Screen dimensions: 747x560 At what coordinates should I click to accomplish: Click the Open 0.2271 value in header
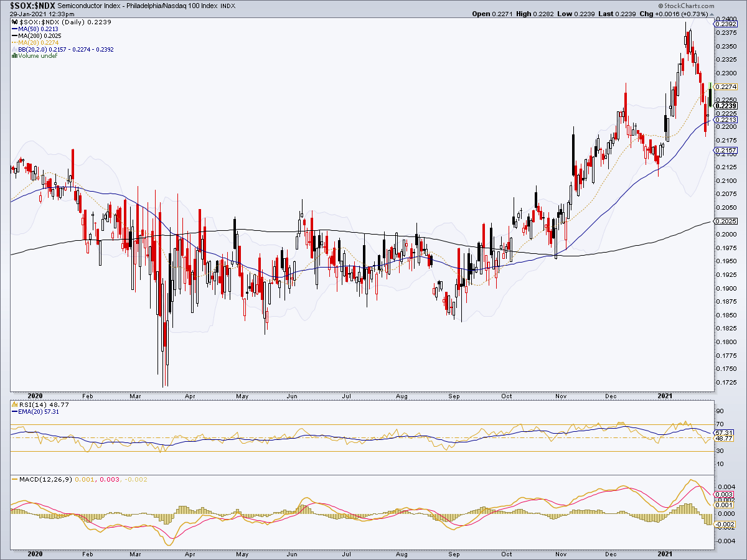tap(493, 14)
